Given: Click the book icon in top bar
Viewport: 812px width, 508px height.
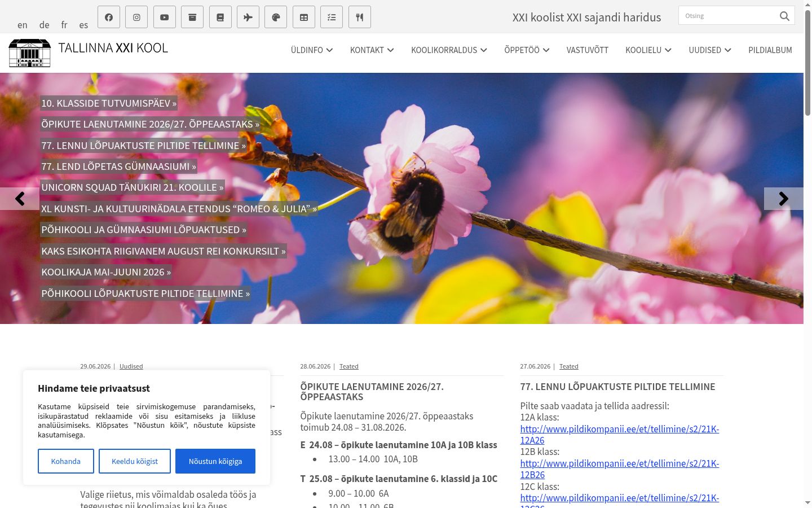Looking at the screenshot, I should pos(220,17).
